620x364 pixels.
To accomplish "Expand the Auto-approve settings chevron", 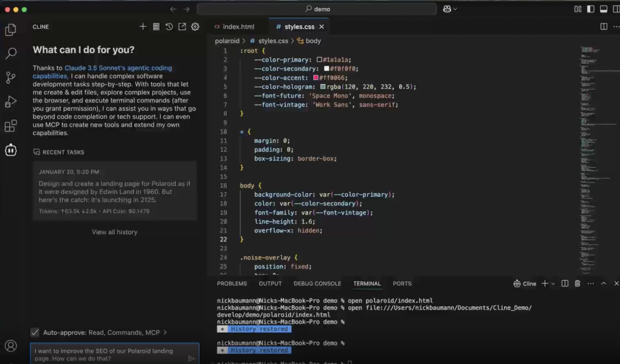I will [x=165, y=332].
